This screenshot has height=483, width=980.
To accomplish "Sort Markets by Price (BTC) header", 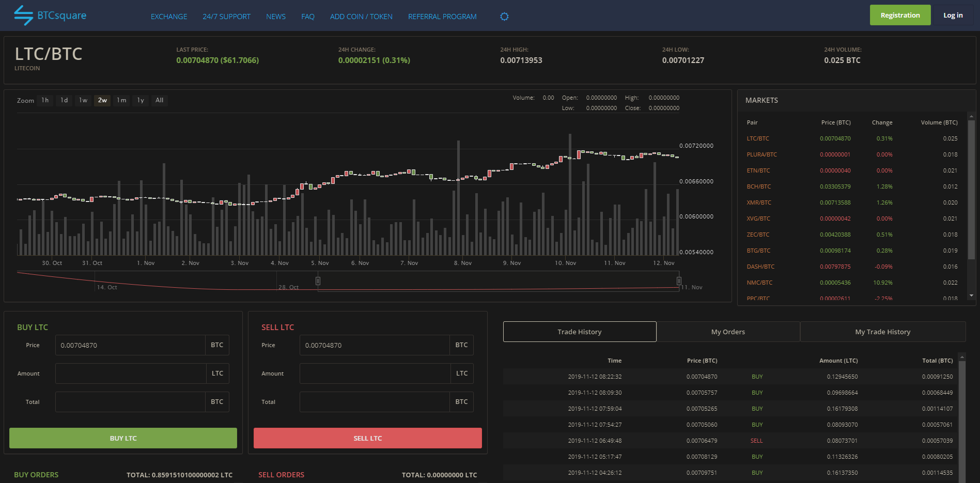I will click(836, 122).
